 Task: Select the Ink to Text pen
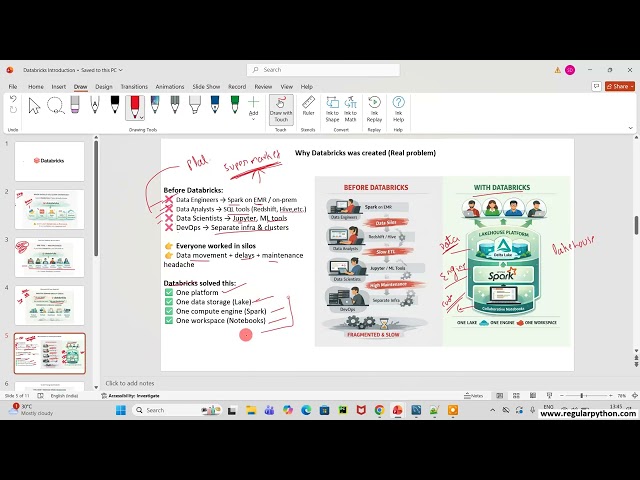95,104
